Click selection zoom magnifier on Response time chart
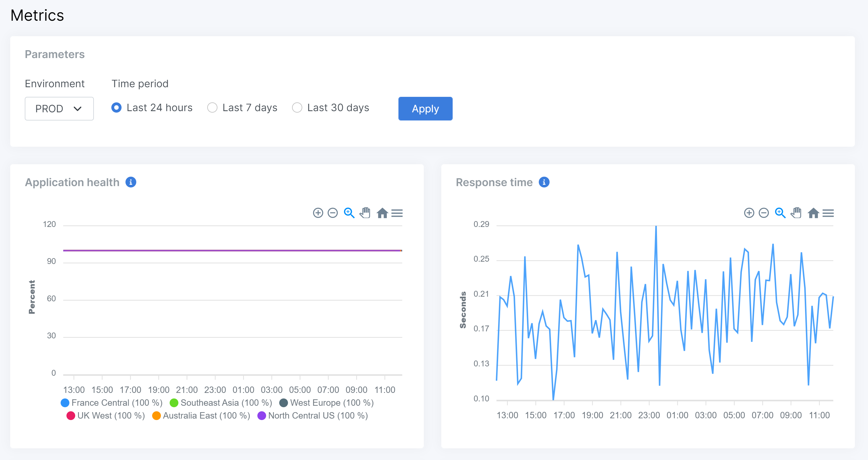868x460 pixels. click(780, 213)
